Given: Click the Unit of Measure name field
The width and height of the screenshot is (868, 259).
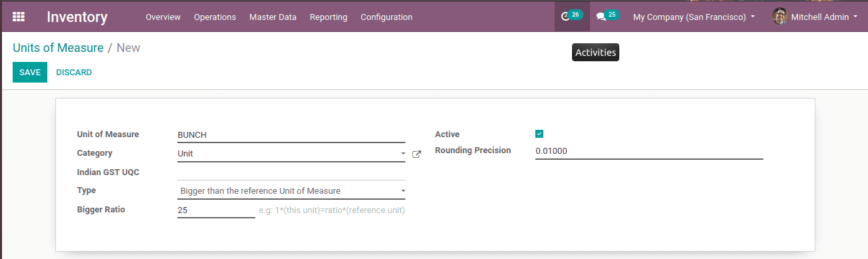Looking at the screenshot, I should 291,135.
